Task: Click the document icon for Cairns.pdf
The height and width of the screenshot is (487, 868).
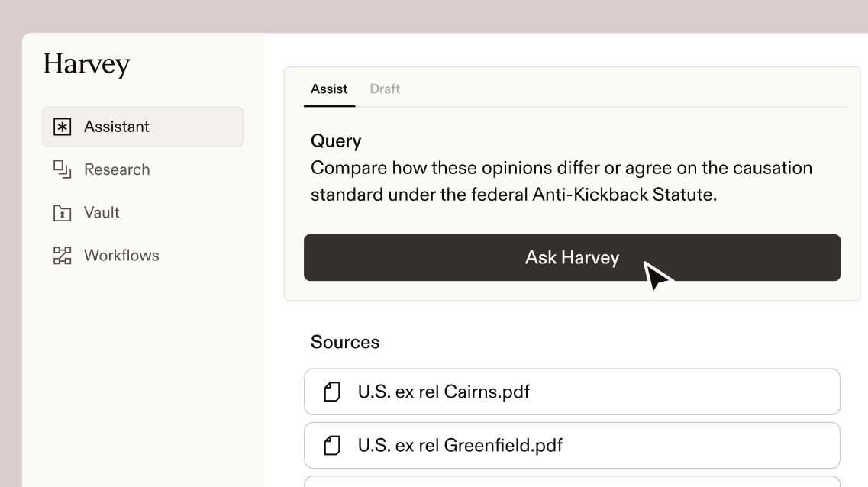Action: [x=332, y=392]
